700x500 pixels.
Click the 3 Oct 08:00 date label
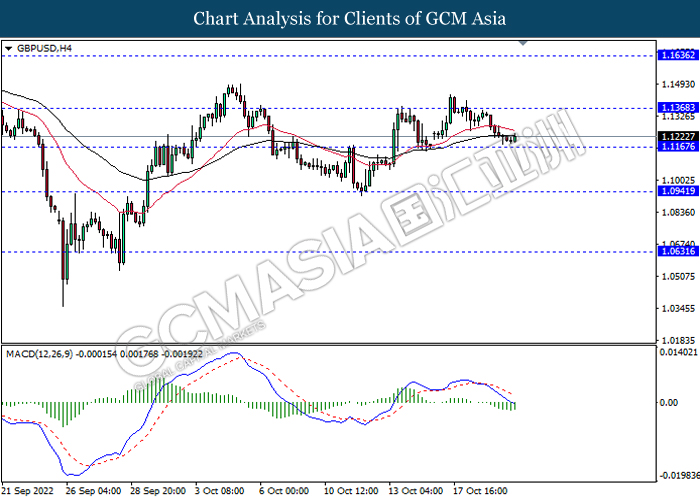(220, 491)
